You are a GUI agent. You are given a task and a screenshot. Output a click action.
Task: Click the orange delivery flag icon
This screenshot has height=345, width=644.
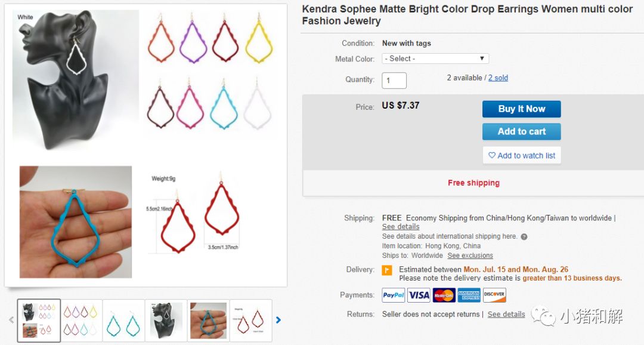[x=387, y=270]
